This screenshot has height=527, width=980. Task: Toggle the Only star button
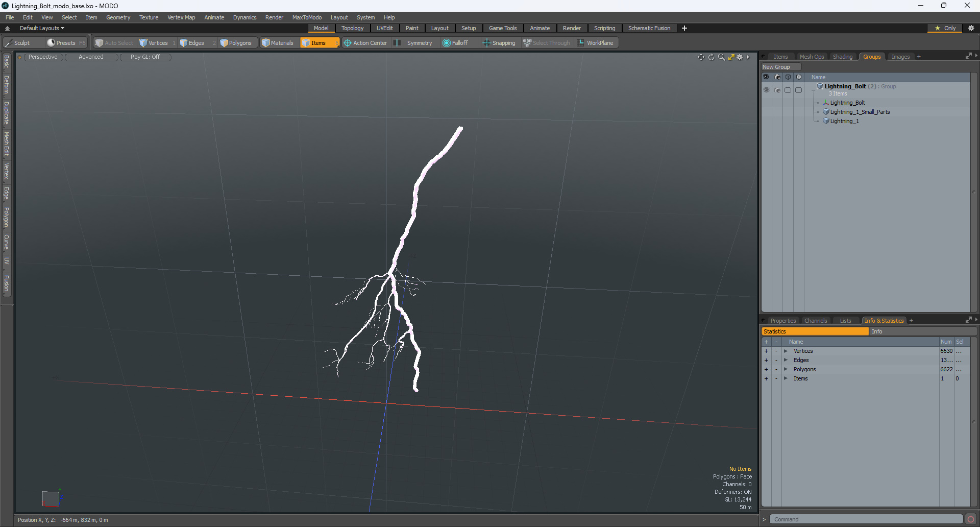coord(945,28)
